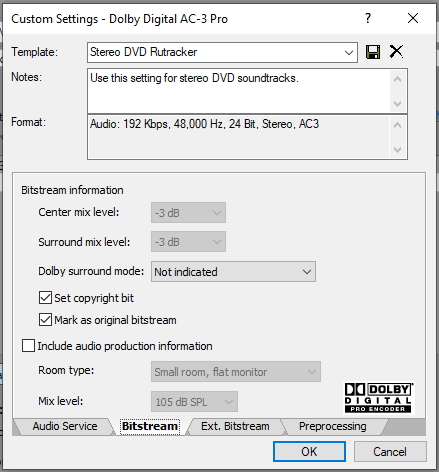The height and width of the screenshot is (472, 439).
Task: Click Format box scroll down arrow
Action: coord(397,150)
